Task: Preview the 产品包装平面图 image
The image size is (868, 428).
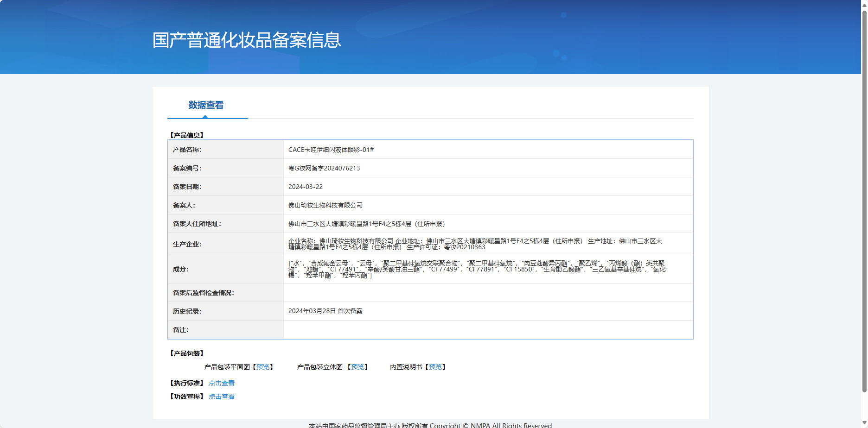Action: [263, 367]
